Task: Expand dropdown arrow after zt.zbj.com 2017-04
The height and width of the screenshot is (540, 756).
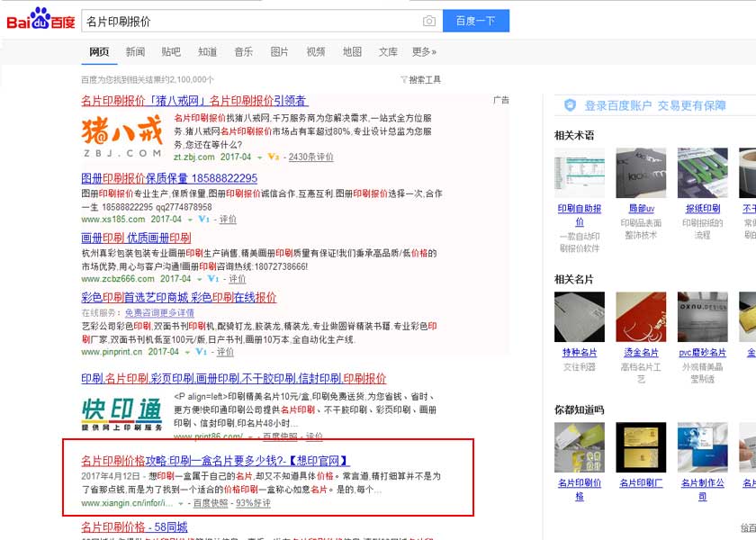Action: point(259,157)
